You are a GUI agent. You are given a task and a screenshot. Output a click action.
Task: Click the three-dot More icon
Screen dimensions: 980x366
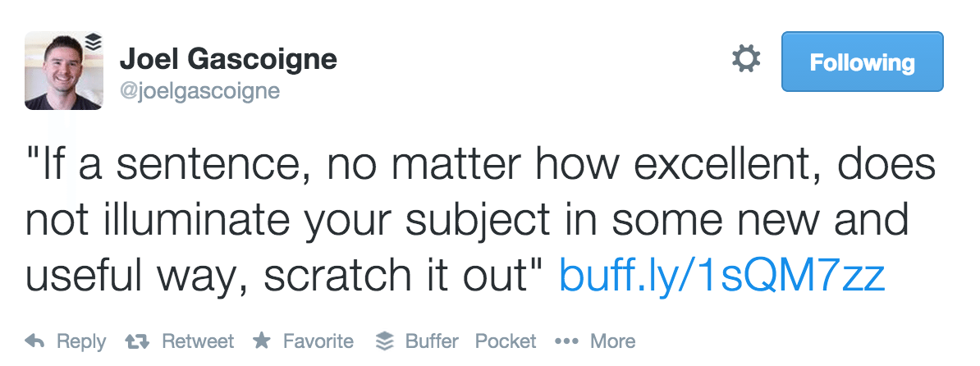566,341
